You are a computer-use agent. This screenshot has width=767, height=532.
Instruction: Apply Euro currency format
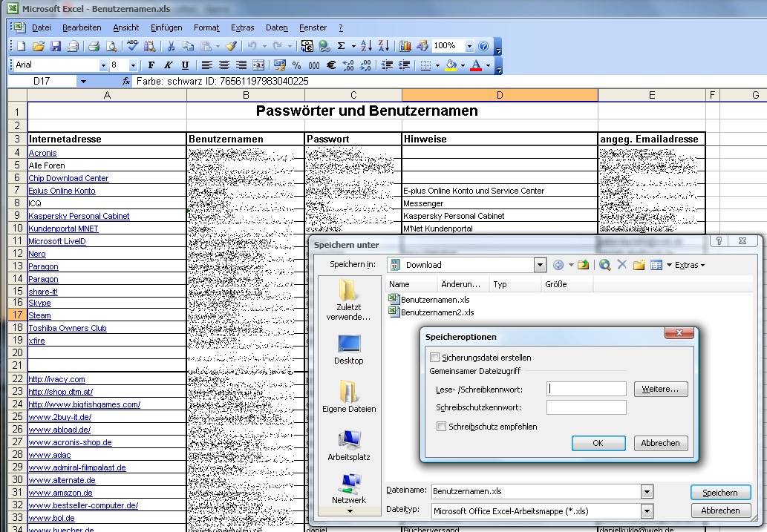tap(331, 65)
